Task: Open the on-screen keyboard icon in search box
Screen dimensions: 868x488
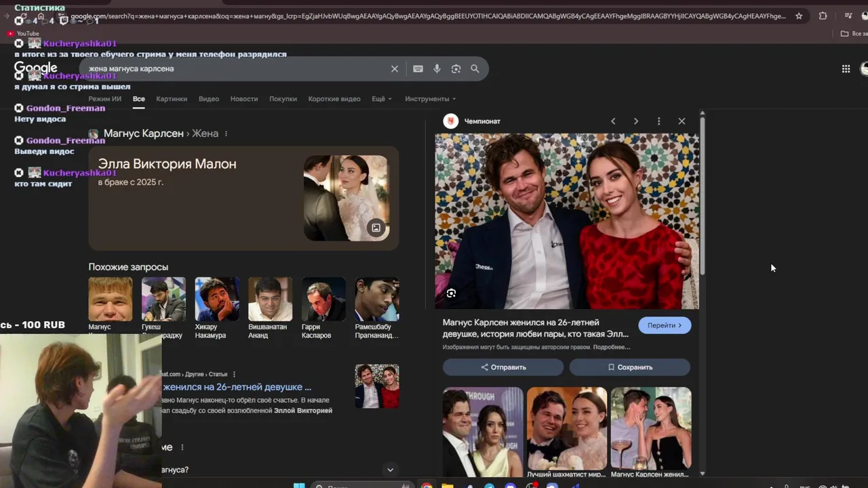Action: click(418, 68)
